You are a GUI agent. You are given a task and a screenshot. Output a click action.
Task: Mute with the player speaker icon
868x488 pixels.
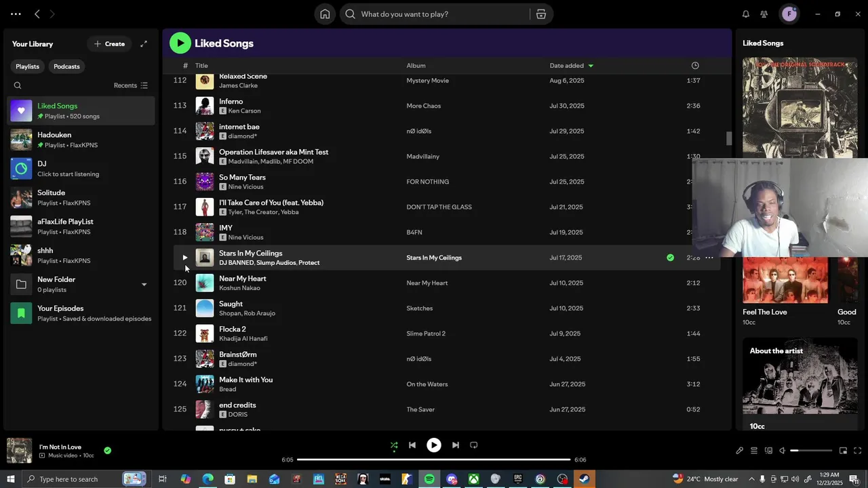pyautogui.click(x=782, y=451)
